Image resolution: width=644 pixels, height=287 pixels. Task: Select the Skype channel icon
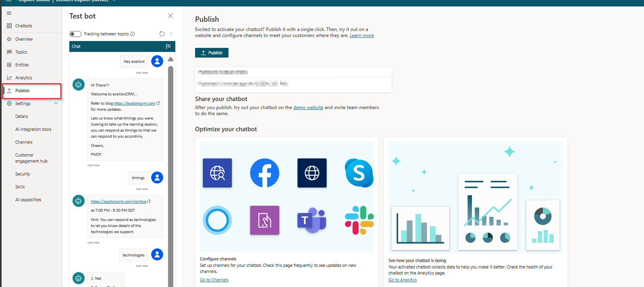tap(359, 173)
